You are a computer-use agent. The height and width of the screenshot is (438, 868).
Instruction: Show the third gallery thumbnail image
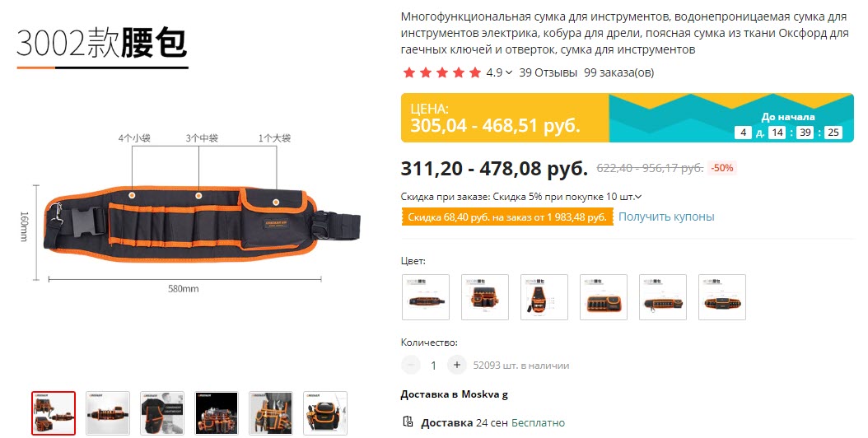click(x=162, y=413)
